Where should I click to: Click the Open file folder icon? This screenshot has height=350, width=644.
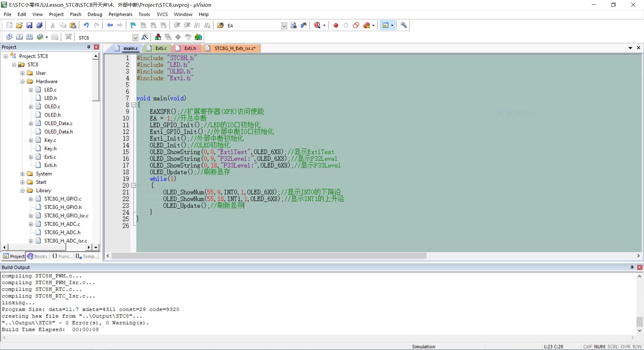click(19, 25)
